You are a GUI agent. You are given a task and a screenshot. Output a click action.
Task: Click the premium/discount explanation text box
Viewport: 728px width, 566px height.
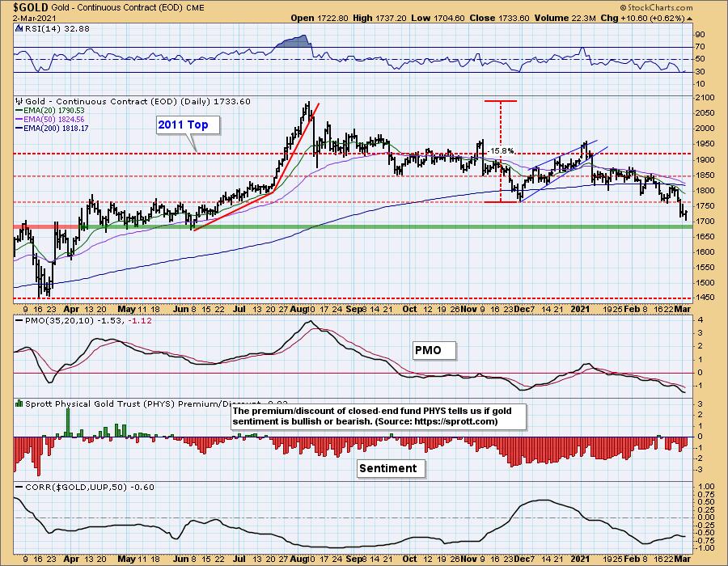(x=379, y=416)
